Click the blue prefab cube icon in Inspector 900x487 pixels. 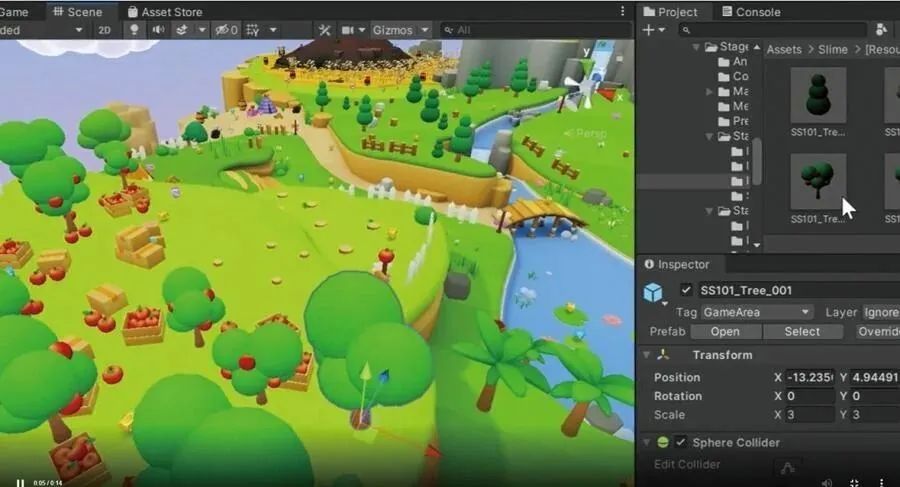pyautogui.click(x=654, y=292)
